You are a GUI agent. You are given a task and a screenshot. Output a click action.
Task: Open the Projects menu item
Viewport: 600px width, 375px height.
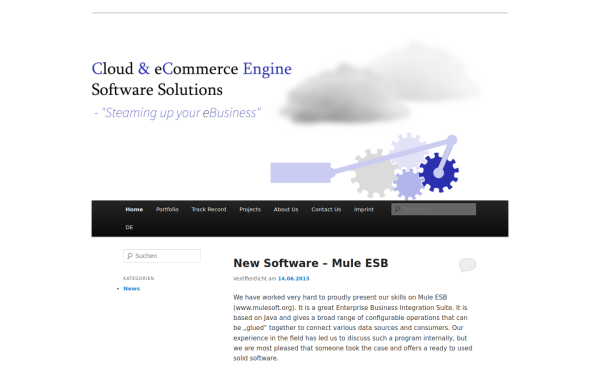click(250, 209)
